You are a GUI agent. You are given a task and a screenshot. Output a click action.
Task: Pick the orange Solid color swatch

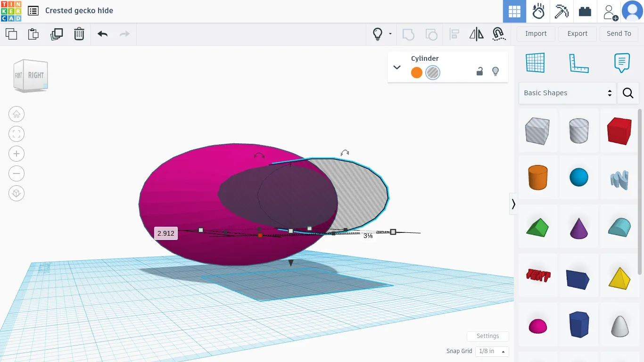coord(416,73)
